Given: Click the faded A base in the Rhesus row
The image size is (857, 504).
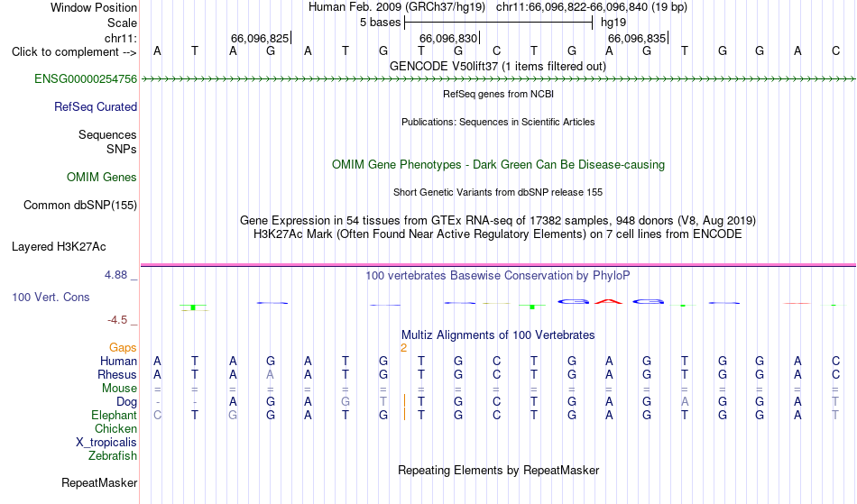Looking at the screenshot, I should tap(270, 374).
